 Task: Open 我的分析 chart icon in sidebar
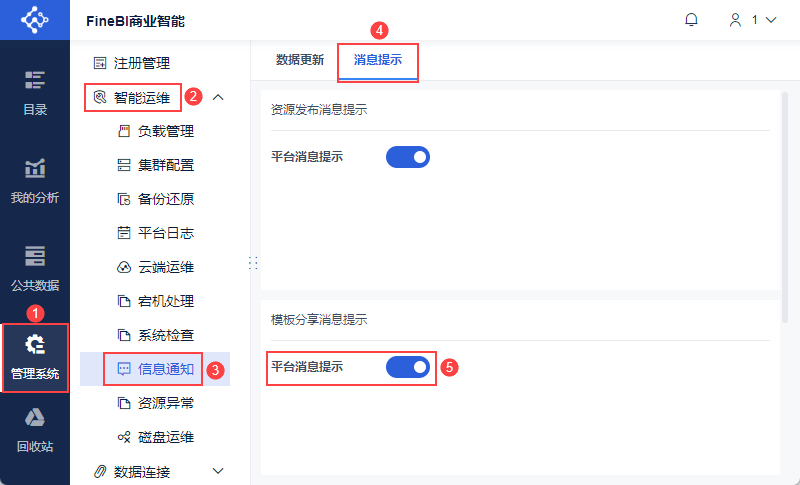(x=35, y=168)
